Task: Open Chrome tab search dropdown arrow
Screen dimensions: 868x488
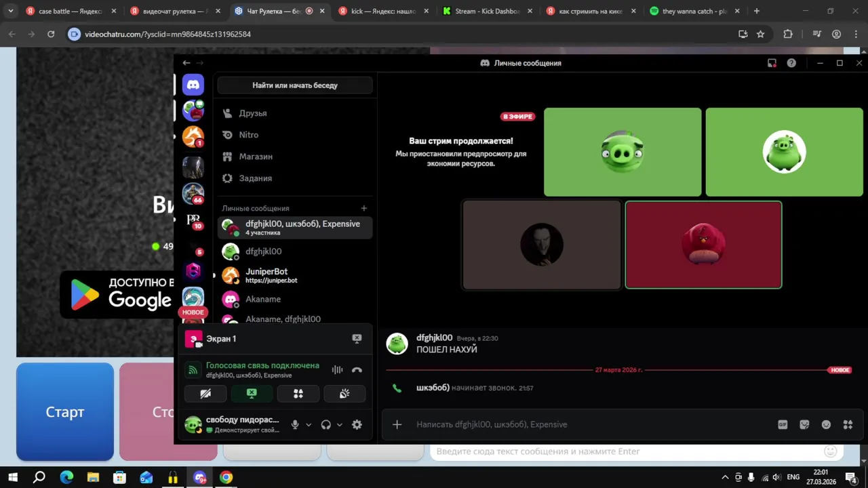Action: 10,12
